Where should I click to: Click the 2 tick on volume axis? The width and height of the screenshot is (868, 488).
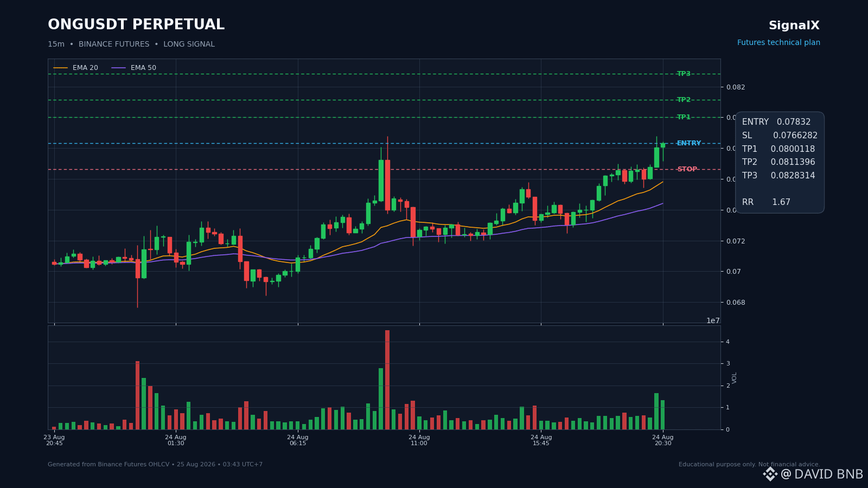[x=728, y=386]
